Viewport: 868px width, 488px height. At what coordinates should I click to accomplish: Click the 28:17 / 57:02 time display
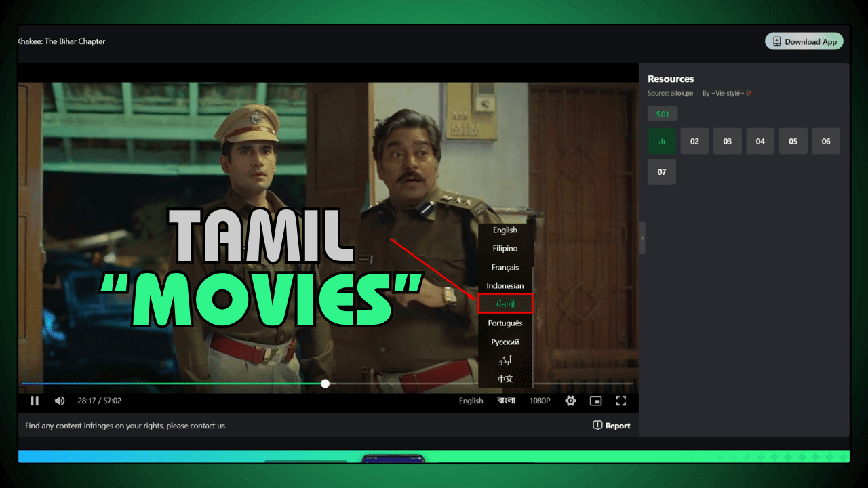[x=99, y=401]
